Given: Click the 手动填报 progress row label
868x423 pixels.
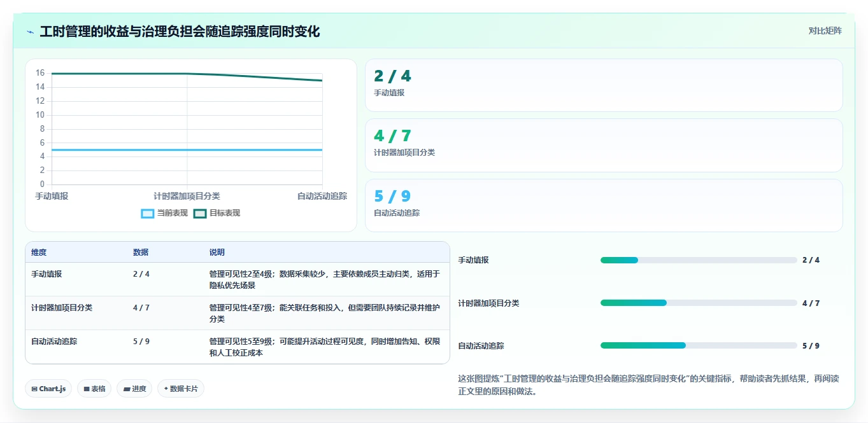Looking at the screenshot, I should click(474, 260).
